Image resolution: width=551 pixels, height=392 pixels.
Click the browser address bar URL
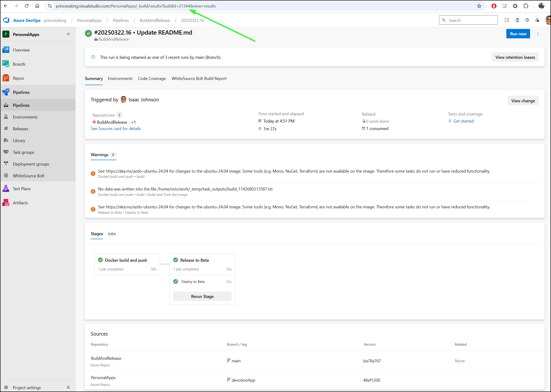point(136,6)
